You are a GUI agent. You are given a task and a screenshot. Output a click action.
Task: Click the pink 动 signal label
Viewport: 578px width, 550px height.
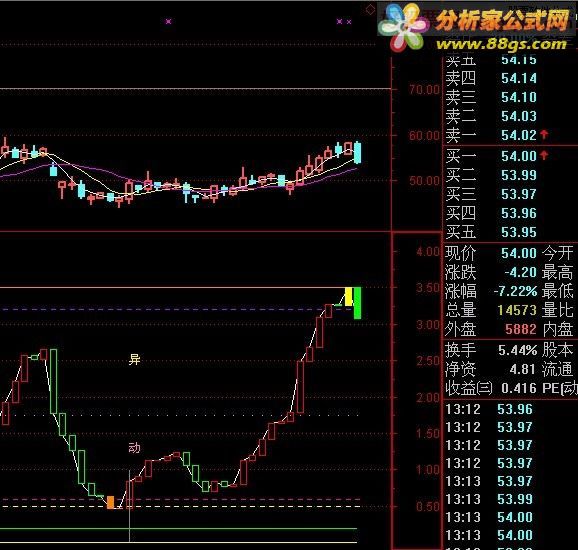[134, 448]
